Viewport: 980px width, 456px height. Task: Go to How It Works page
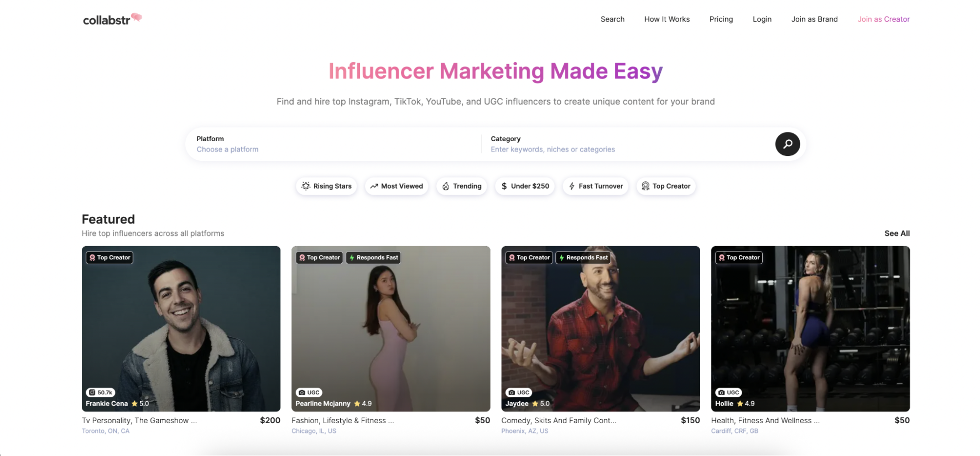(667, 19)
